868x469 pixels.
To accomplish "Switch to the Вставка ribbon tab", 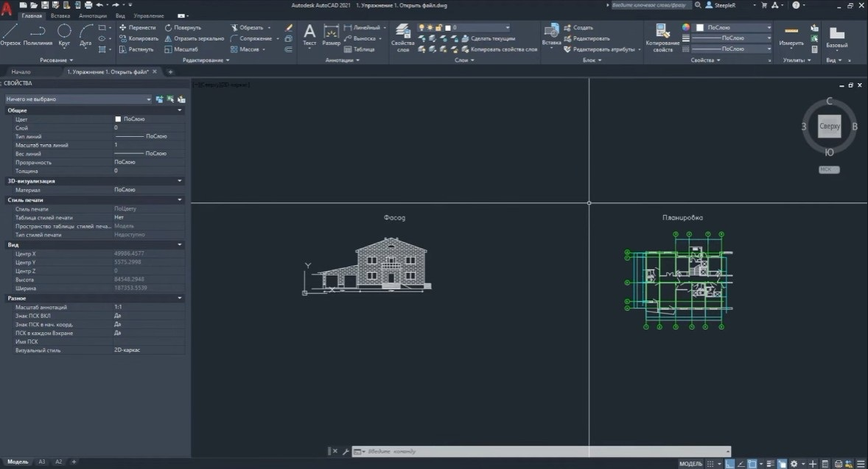I will click(60, 16).
